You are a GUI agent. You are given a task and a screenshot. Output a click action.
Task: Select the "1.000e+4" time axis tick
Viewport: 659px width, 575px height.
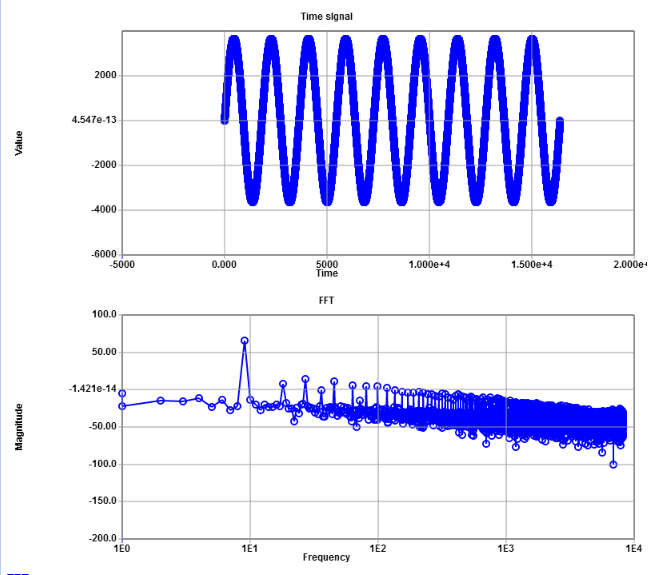click(x=429, y=265)
